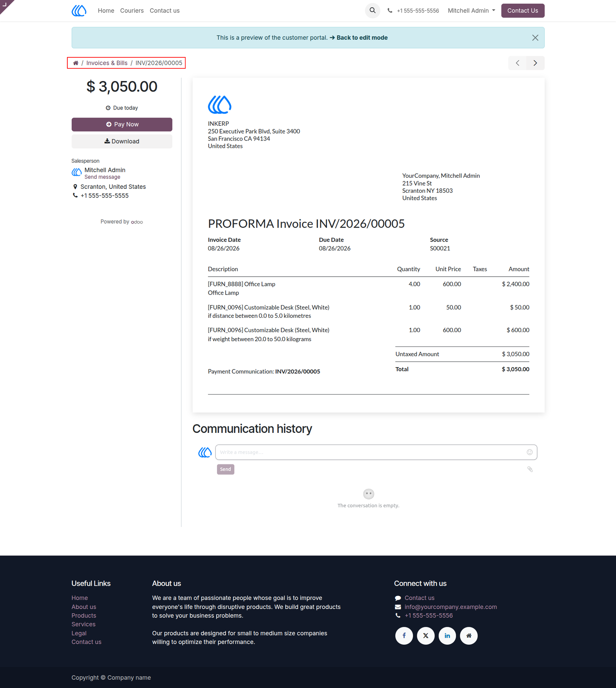Click Send message under salesperson

[102, 177]
